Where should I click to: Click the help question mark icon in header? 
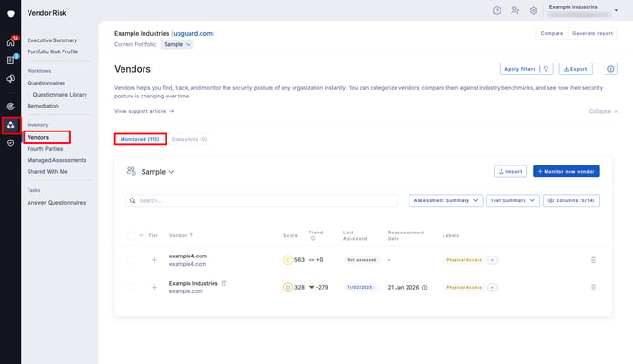click(497, 11)
